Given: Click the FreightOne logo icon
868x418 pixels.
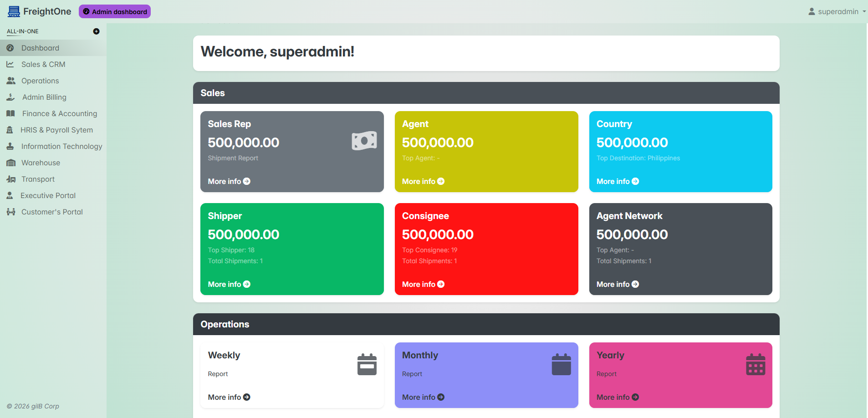Looking at the screenshot, I should coord(14,11).
